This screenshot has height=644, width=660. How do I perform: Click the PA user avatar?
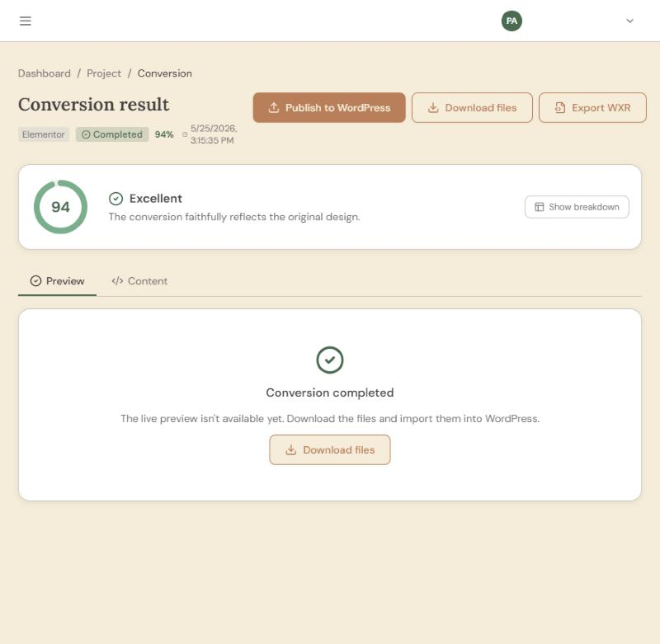(511, 21)
